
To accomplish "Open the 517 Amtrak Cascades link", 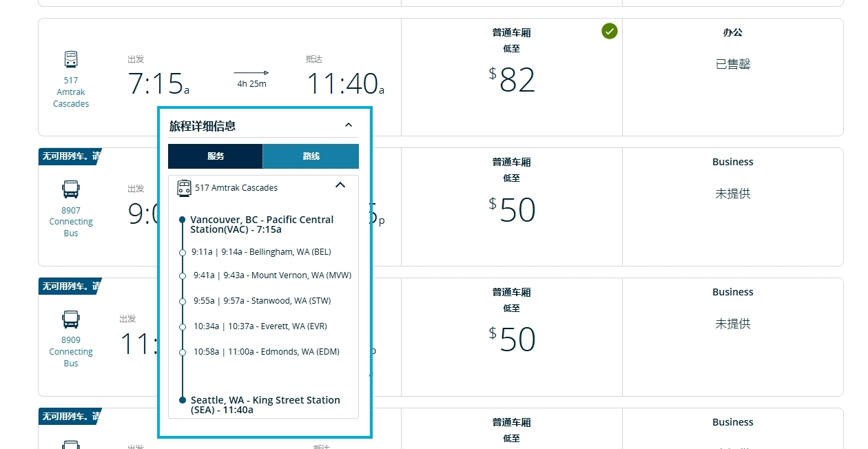I will 71,92.
